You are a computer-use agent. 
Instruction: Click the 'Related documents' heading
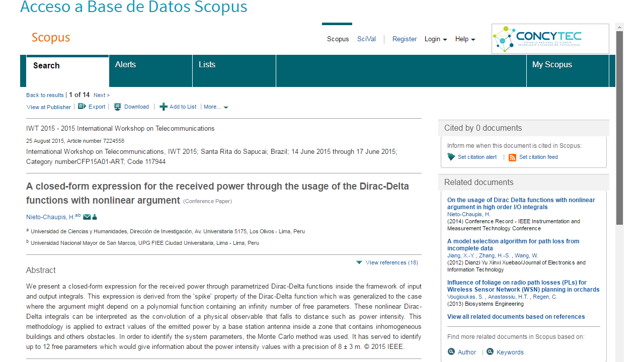click(479, 183)
